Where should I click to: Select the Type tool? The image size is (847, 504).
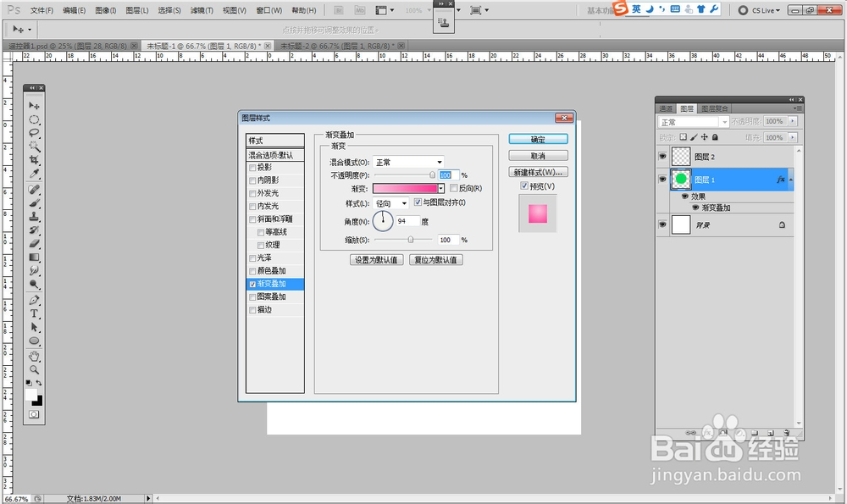pyautogui.click(x=34, y=314)
